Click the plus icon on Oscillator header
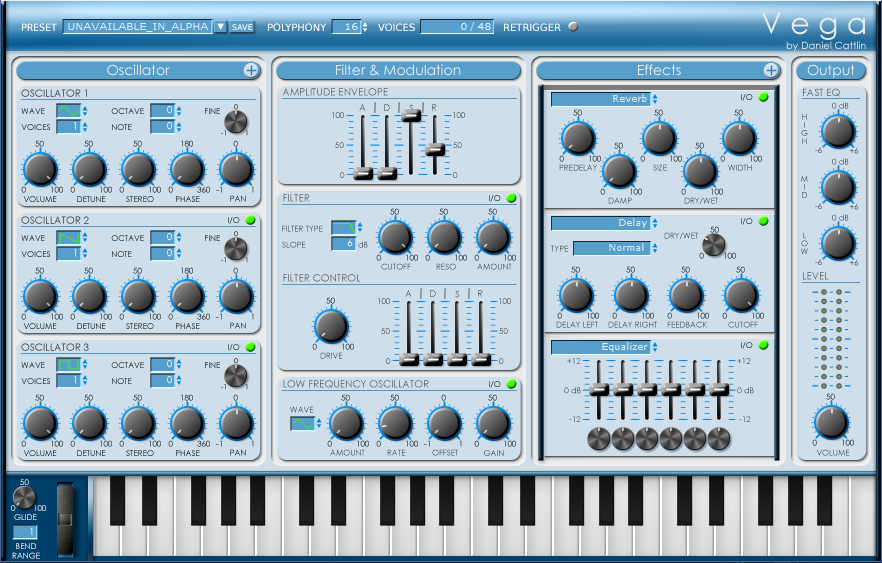 [x=251, y=70]
